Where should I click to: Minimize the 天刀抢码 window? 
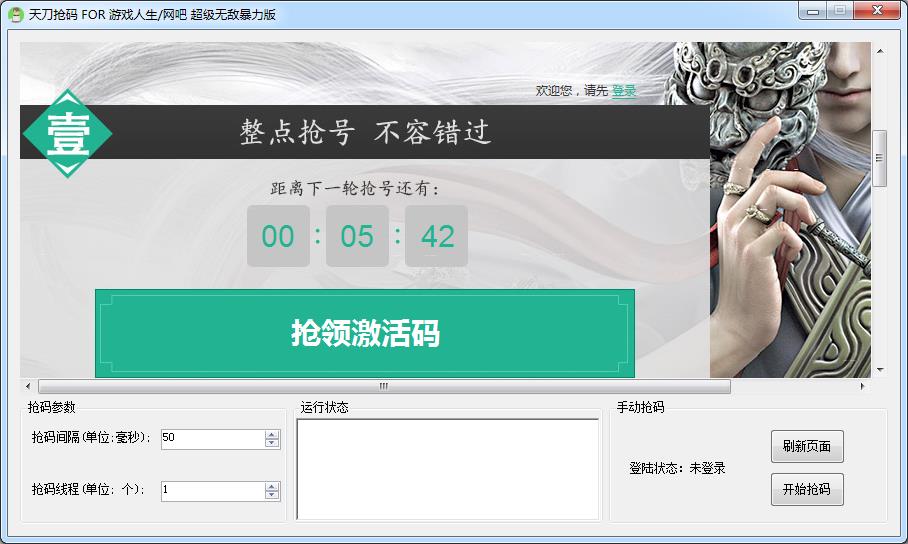[814, 11]
